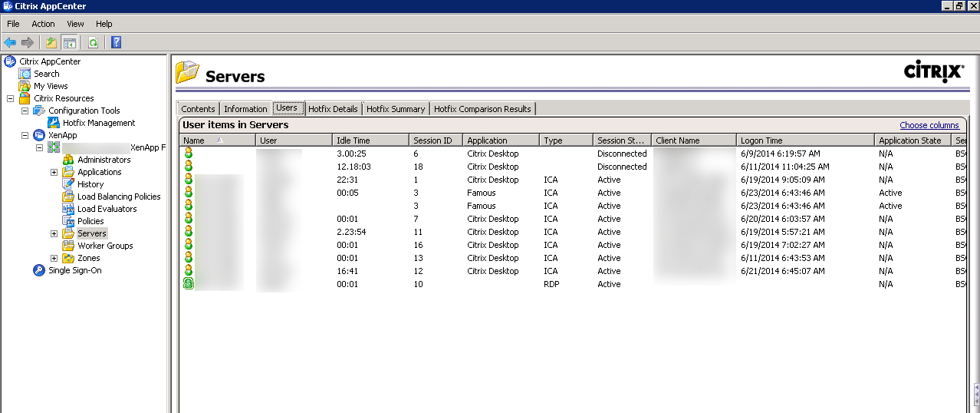Select the Applications folder in the tree
The width and height of the screenshot is (980, 413).
[x=100, y=172]
